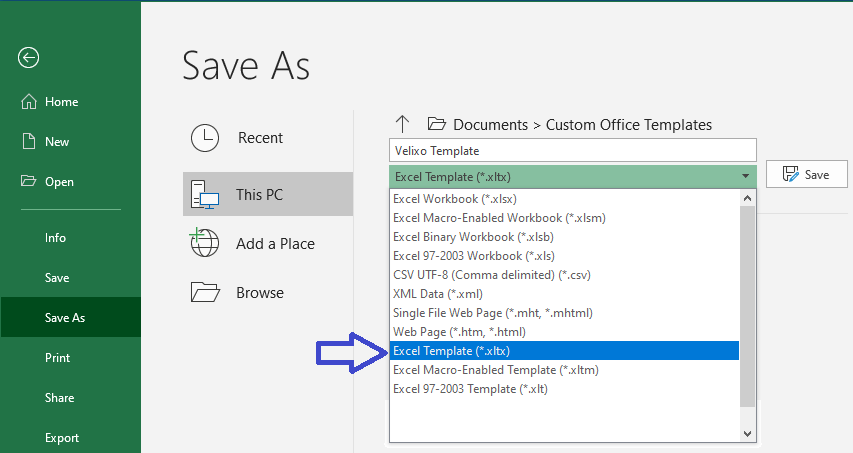This screenshot has width=853, height=453.
Task: Choose the This PC location
Action: click(268, 194)
